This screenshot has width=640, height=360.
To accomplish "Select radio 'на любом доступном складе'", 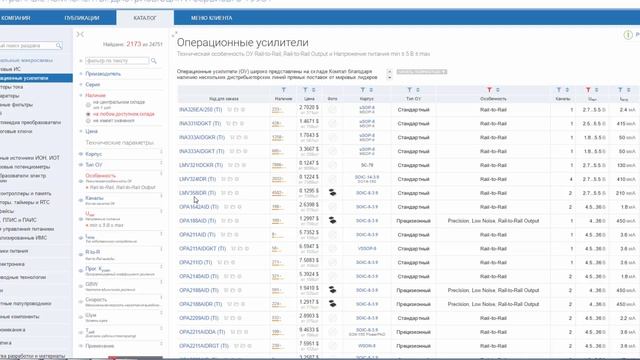I will pyautogui.click(x=88, y=114).
